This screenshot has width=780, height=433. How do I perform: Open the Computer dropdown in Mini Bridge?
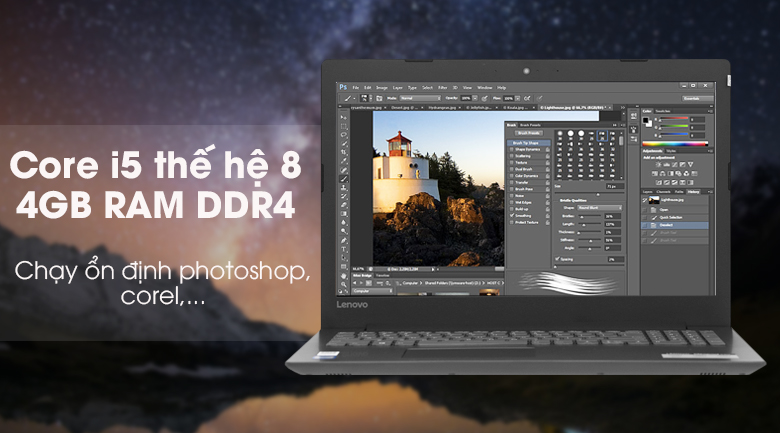373,291
